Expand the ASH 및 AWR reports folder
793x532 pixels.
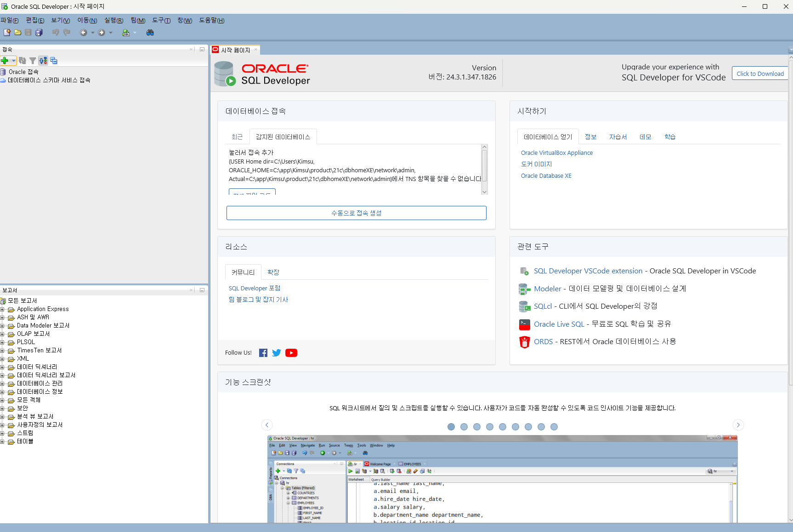tap(2, 318)
